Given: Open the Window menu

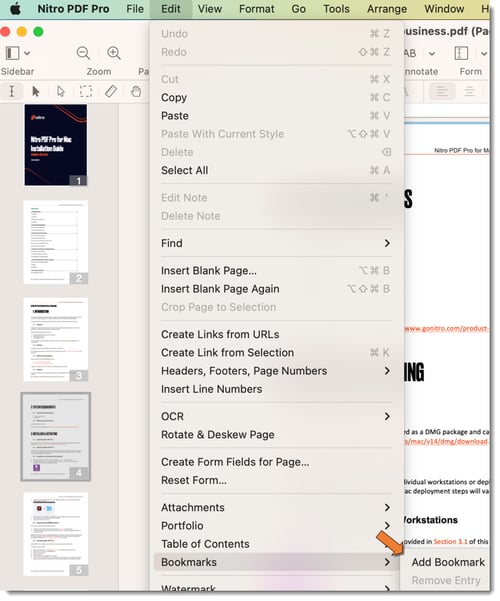Looking at the screenshot, I should pyautogui.click(x=444, y=9).
